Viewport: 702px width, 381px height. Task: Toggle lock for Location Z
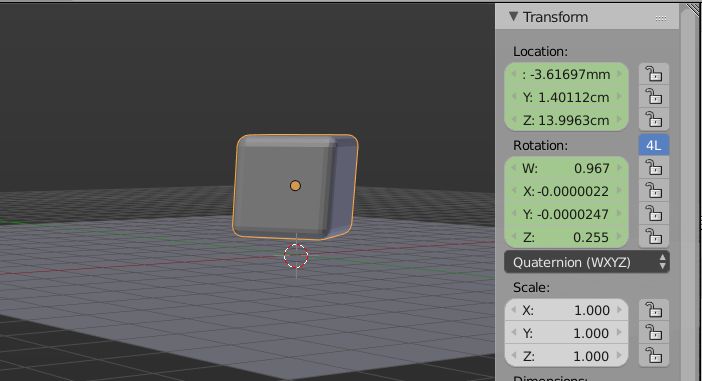[x=654, y=120]
